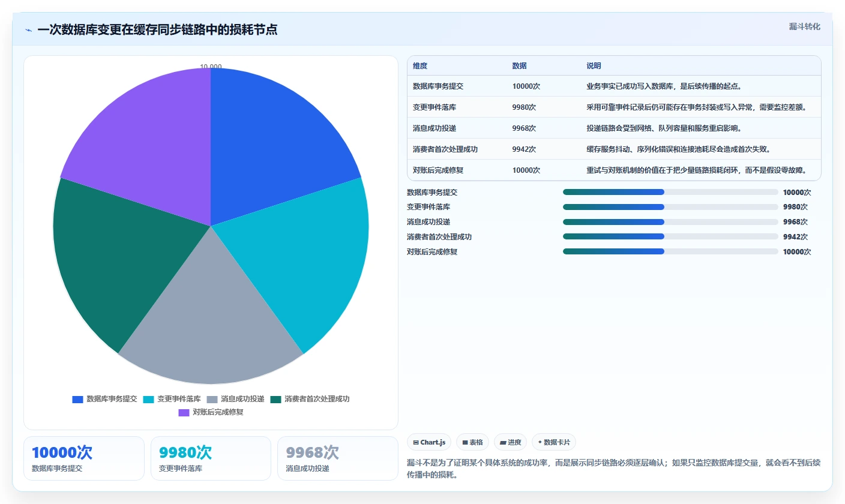Click progress label 对账后完成修复
Viewport: 845px width, 504px height.
[x=432, y=252]
